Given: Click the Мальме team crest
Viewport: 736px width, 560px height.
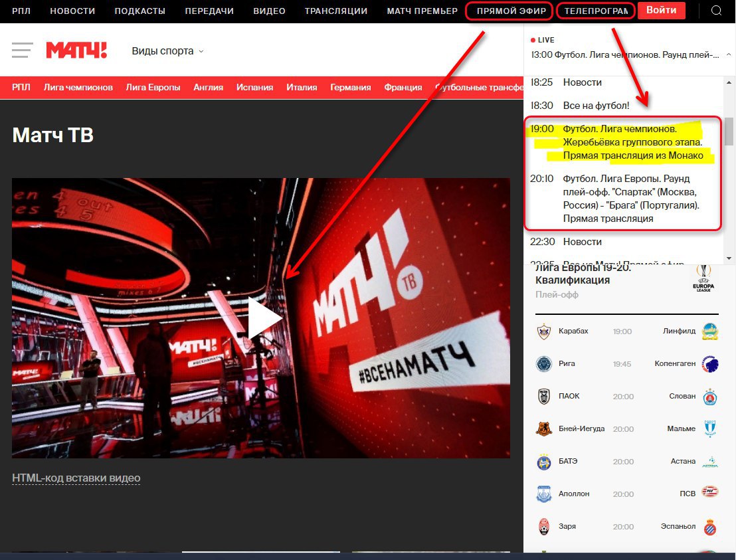Looking at the screenshot, I should click(x=710, y=428).
